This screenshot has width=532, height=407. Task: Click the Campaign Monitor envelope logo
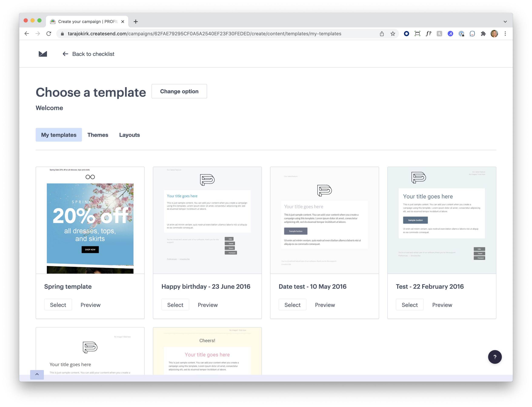coord(43,54)
